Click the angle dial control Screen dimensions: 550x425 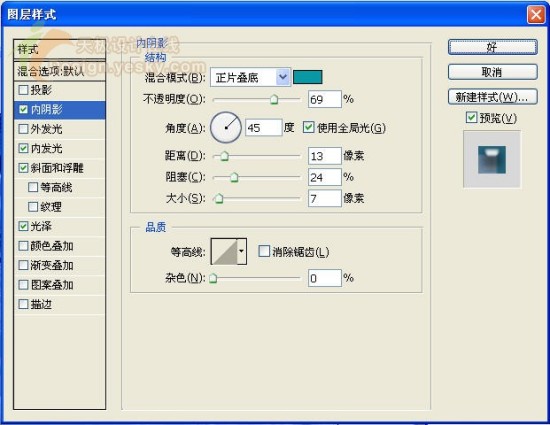tap(226, 127)
